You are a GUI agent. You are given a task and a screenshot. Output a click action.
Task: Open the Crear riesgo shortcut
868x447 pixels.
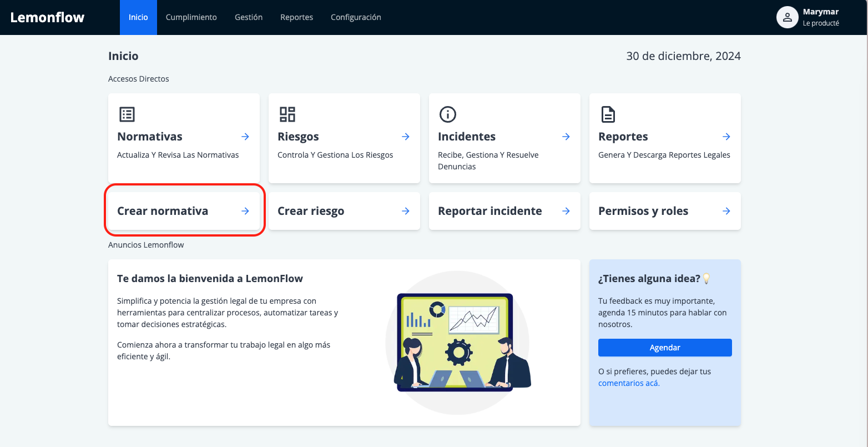344,211
